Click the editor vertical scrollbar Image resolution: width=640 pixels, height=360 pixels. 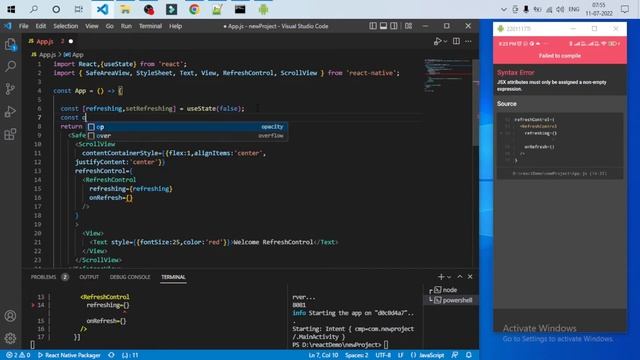pos(476,102)
